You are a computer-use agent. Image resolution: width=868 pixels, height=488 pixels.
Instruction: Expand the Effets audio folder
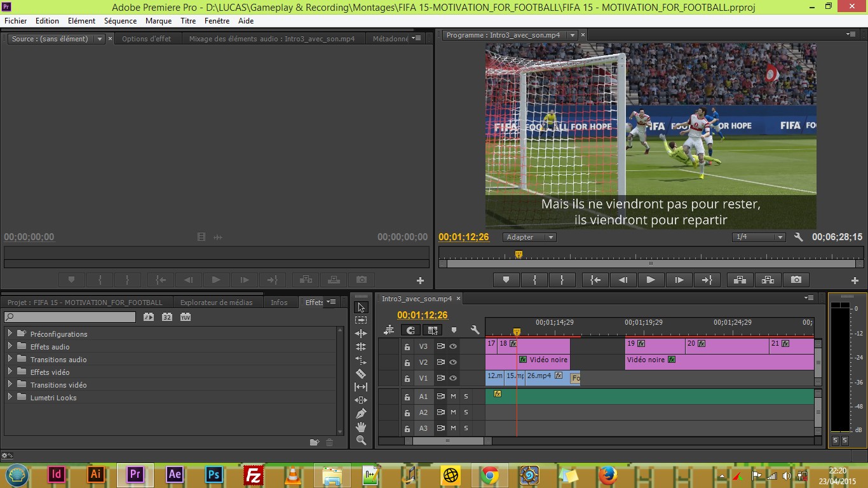click(10, 346)
